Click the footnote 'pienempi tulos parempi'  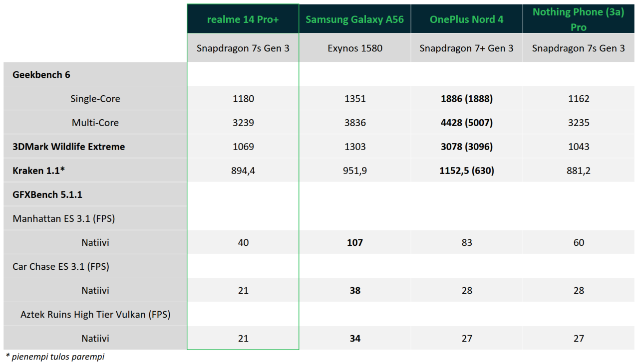[x=58, y=357]
